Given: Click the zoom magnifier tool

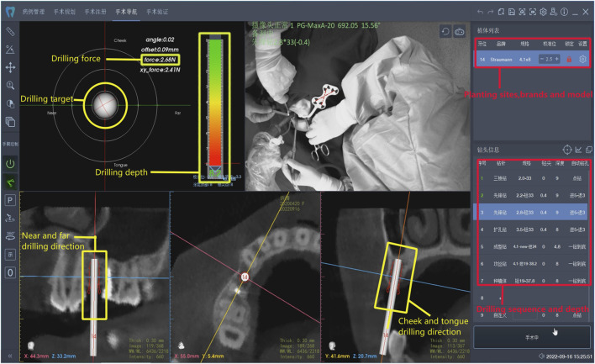Looking at the screenshot, I should [x=10, y=85].
